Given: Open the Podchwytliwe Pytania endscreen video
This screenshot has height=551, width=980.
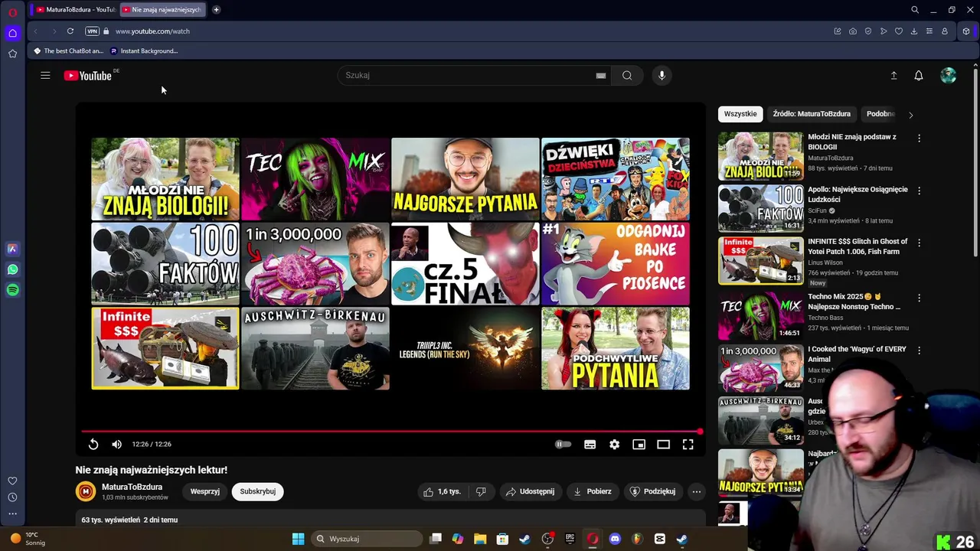Looking at the screenshot, I should [615, 348].
